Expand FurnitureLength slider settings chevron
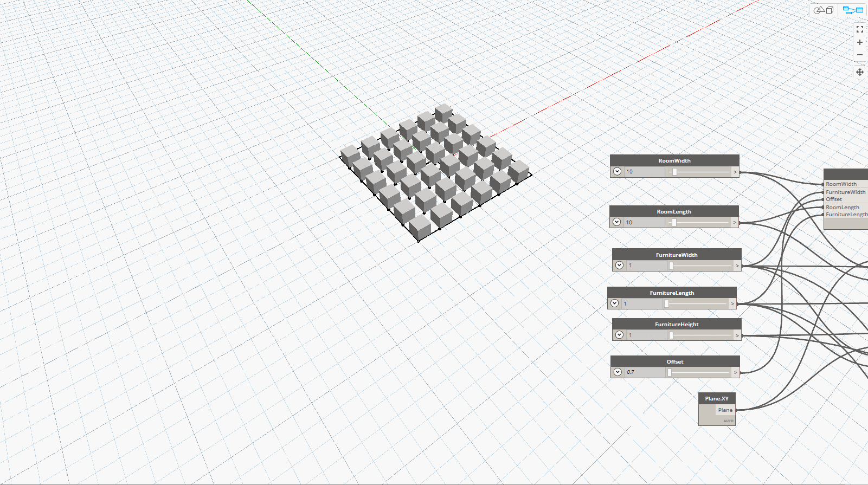Viewport: 868px width, 485px height. [x=614, y=303]
